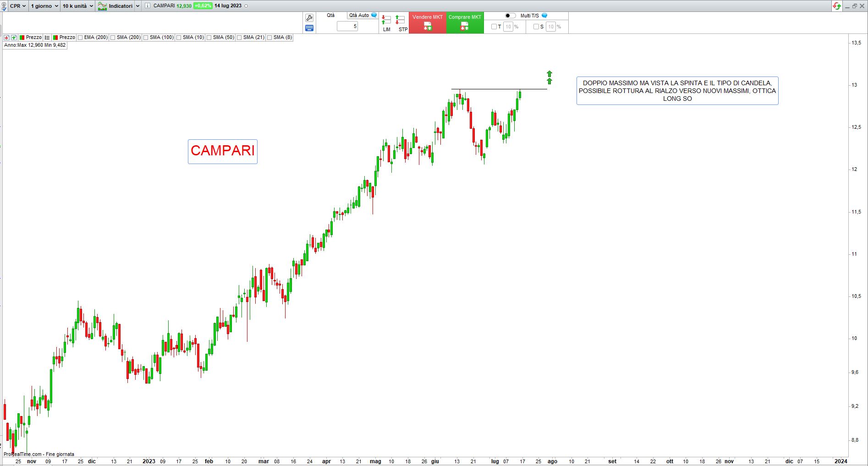Open the wrench settings icon

click(x=309, y=18)
